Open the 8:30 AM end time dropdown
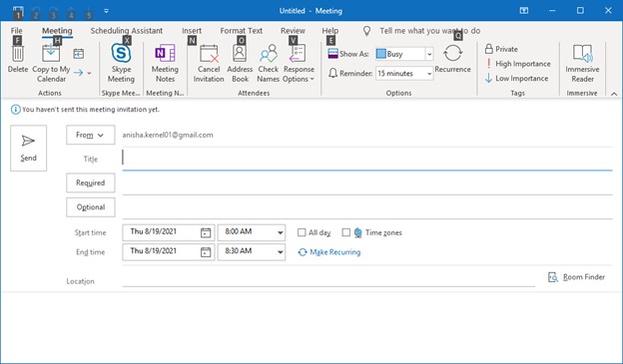 281,252
